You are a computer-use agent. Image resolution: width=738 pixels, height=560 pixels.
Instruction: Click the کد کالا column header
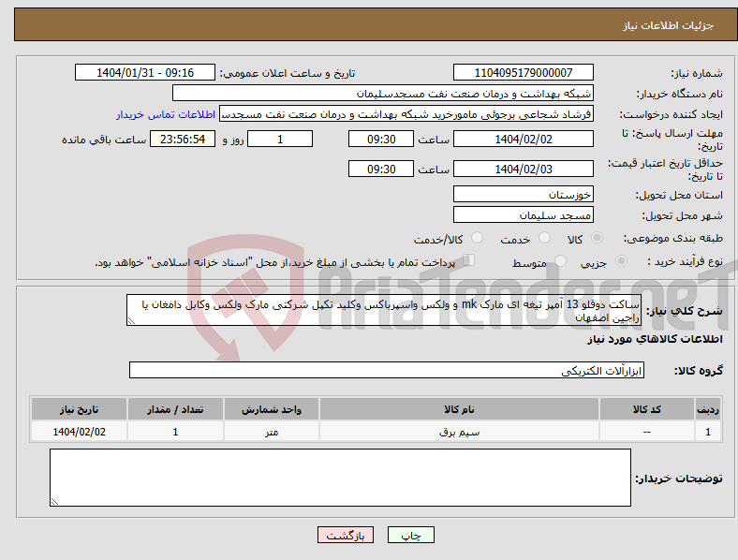(x=647, y=409)
